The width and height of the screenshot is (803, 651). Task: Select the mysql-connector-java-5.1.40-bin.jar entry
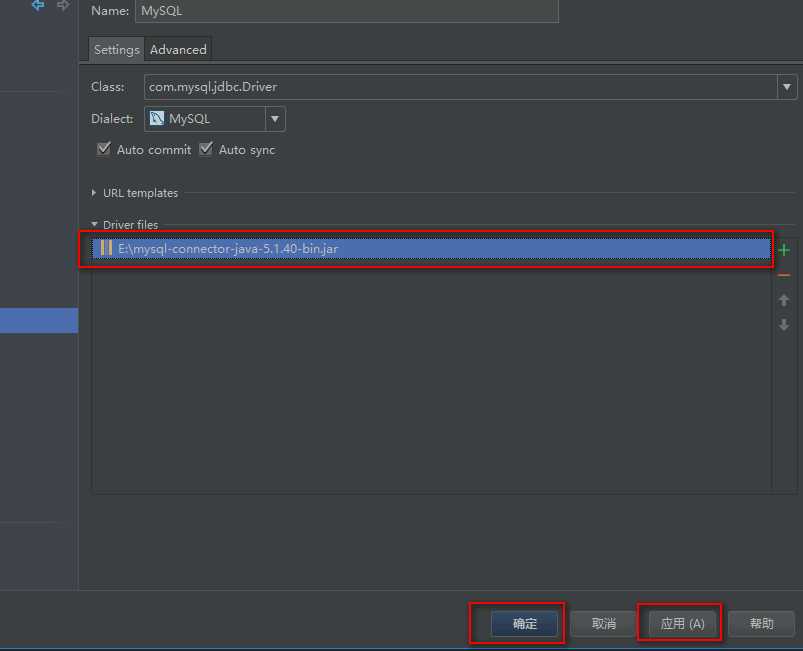(431, 248)
